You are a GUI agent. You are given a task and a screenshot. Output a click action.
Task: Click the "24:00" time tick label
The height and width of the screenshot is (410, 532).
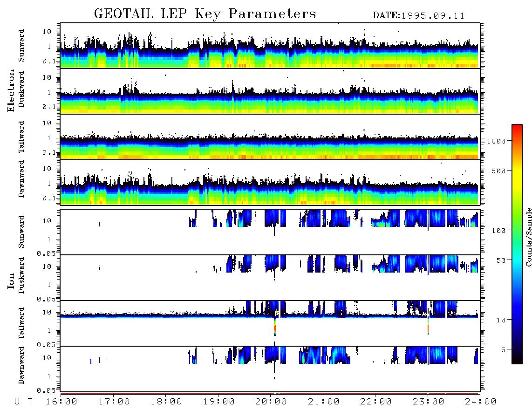pos(481,402)
